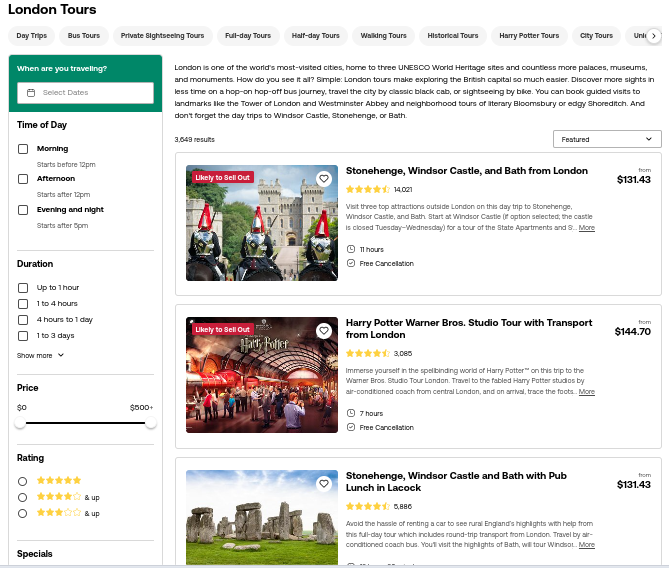
Task: Click star rating of first Stonehenge tour
Action: tap(367, 188)
